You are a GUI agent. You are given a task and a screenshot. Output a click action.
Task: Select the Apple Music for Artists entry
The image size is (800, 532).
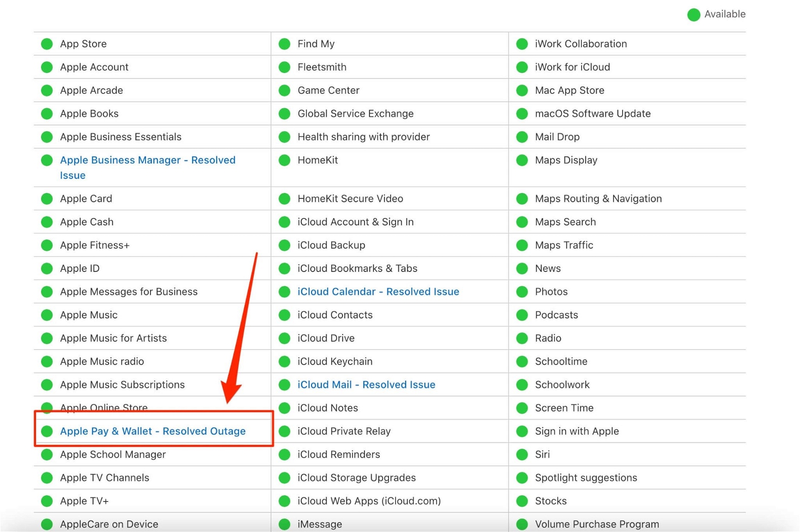(113, 338)
